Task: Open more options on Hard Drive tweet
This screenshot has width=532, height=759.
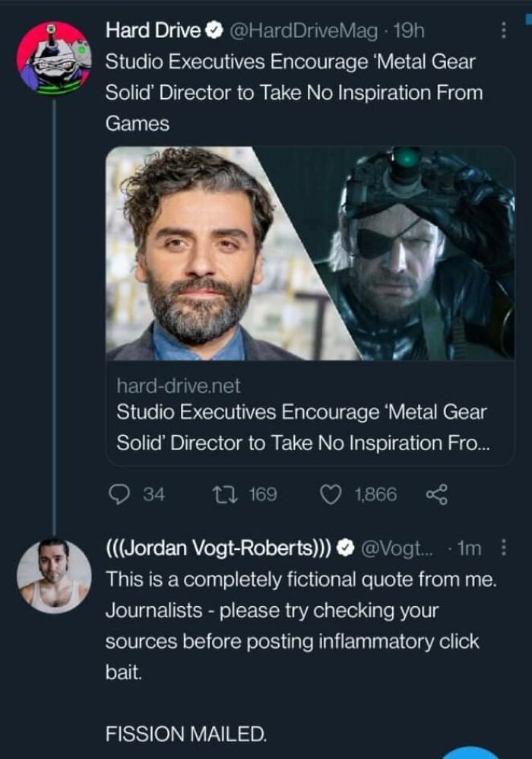Action: pyautogui.click(x=502, y=31)
